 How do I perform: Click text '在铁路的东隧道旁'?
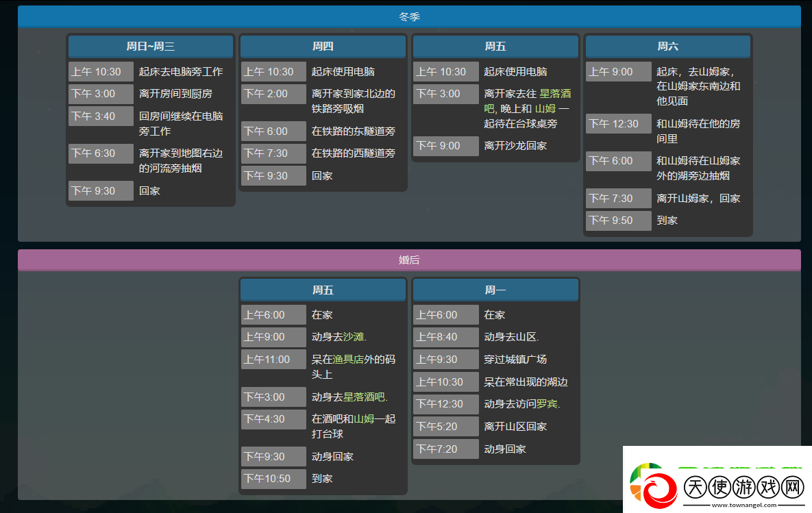353,132
